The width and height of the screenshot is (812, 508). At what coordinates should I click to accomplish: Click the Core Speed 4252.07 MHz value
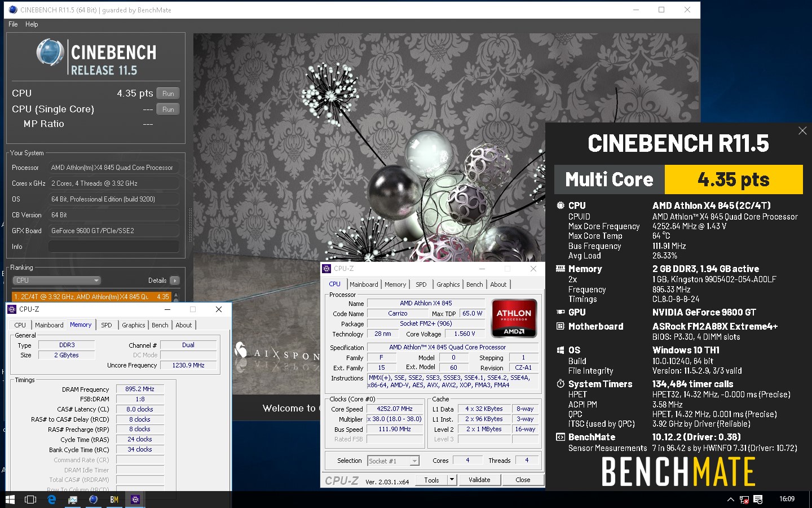click(395, 409)
